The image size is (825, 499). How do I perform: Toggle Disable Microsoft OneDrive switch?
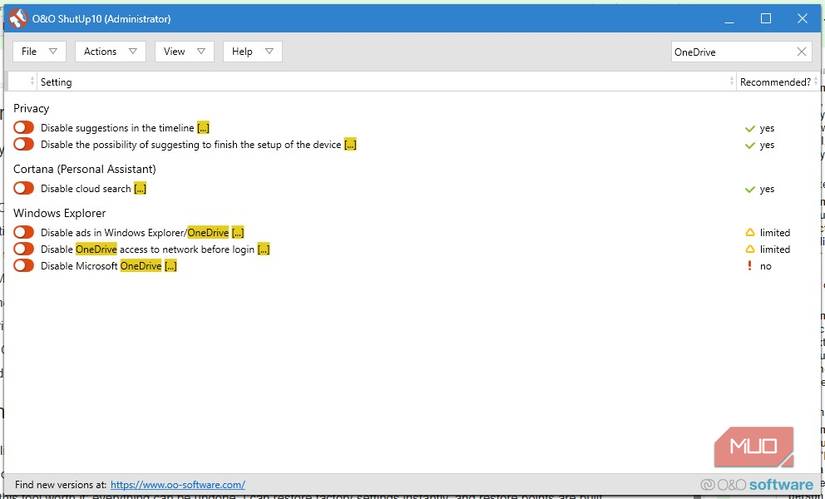pos(24,266)
